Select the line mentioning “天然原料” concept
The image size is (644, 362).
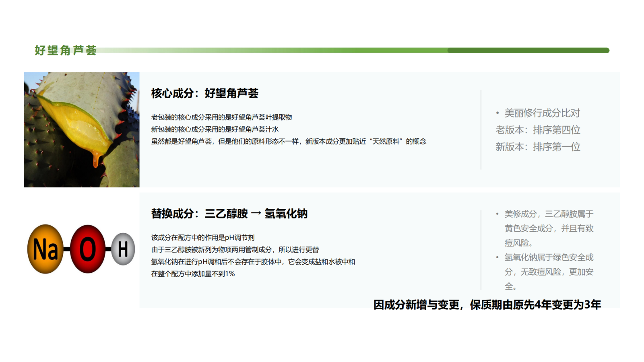click(289, 141)
